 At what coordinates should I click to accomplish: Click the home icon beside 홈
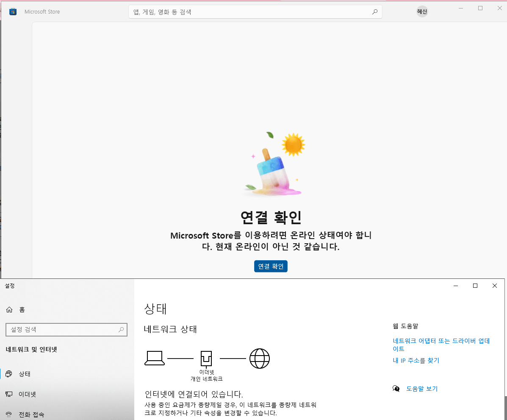click(8, 309)
